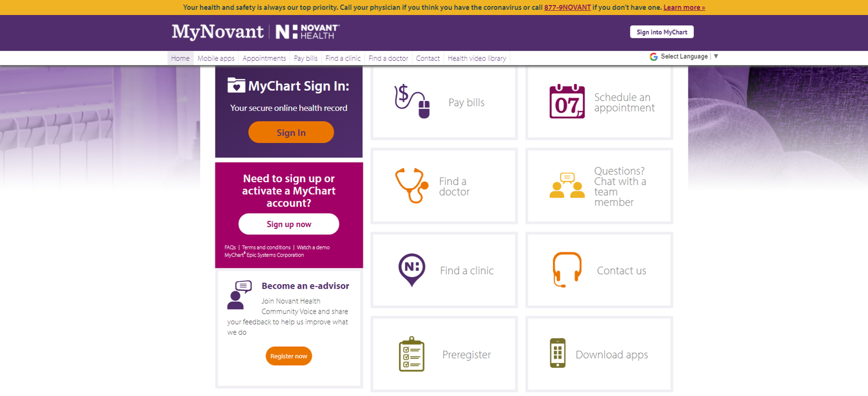This screenshot has width=868, height=396.
Task: Click the Preregister tile text
Action: click(x=467, y=355)
